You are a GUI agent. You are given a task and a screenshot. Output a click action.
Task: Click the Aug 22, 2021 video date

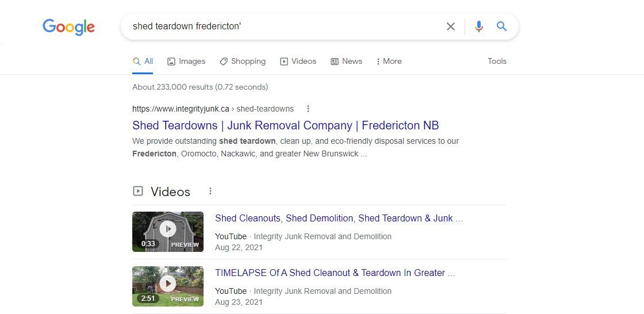239,247
